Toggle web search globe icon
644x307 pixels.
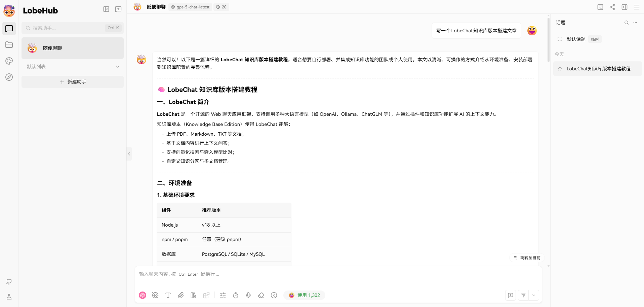155,295
